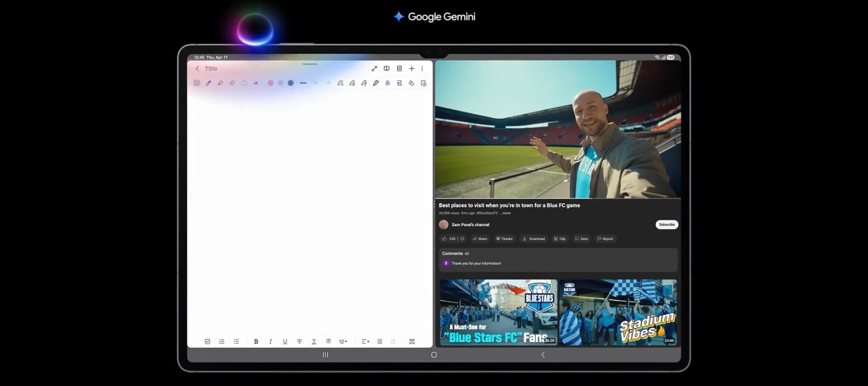Insert a numbered list

tap(222, 341)
